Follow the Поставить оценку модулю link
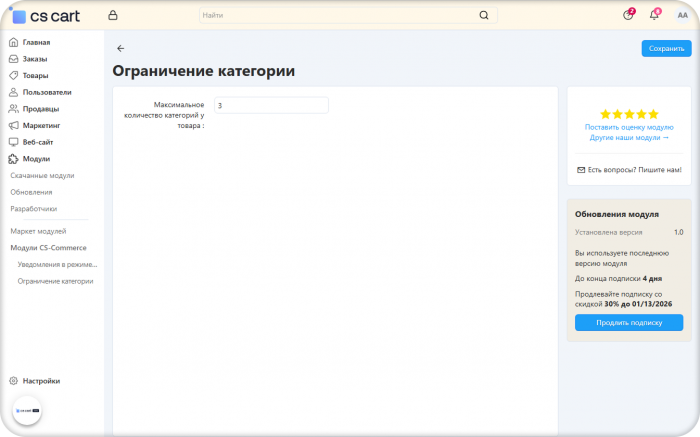 click(x=629, y=127)
